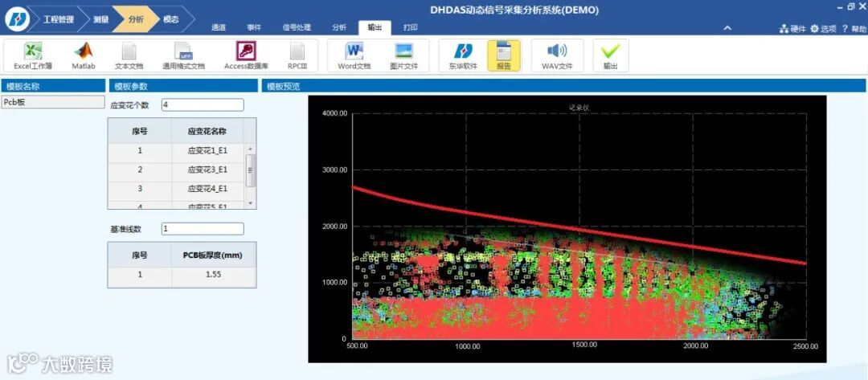Open the 硬件 hardware settings
868x380 pixels.
(x=792, y=29)
